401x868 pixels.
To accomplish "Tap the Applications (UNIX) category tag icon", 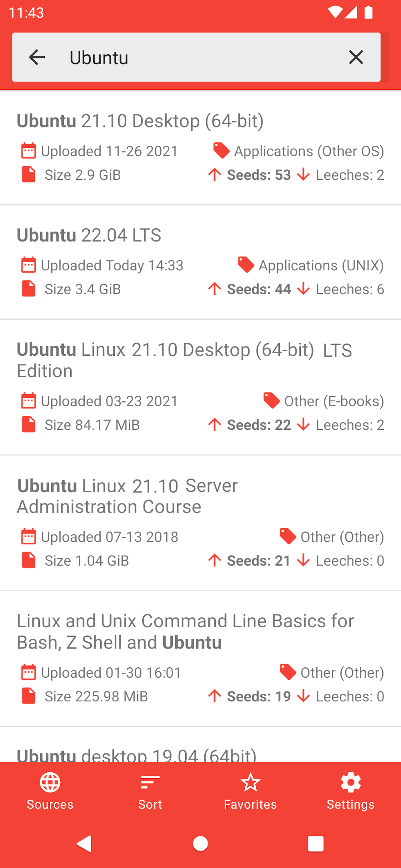I will pyautogui.click(x=246, y=265).
